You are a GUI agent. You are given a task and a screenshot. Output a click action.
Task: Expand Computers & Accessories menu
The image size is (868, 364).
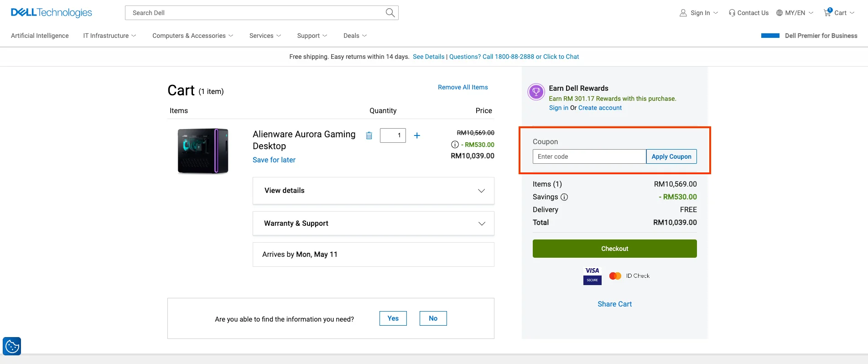(x=192, y=36)
